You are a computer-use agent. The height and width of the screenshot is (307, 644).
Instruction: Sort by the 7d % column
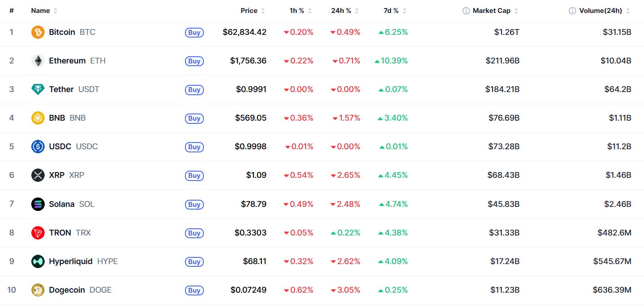click(394, 11)
